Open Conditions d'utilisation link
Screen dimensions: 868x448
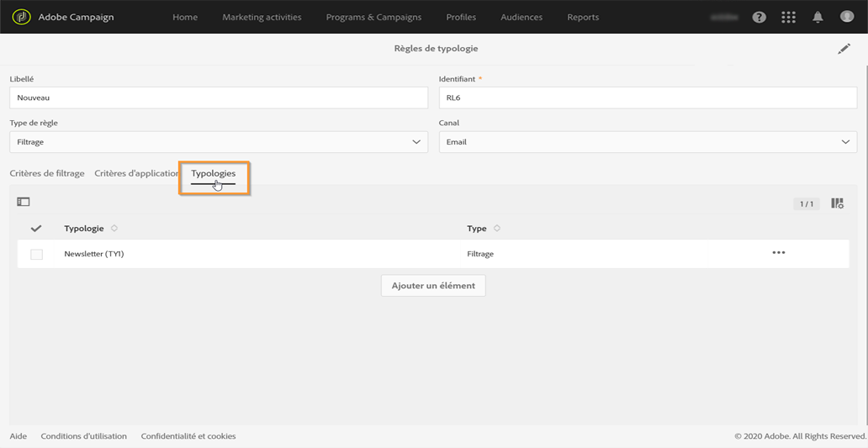point(83,436)
